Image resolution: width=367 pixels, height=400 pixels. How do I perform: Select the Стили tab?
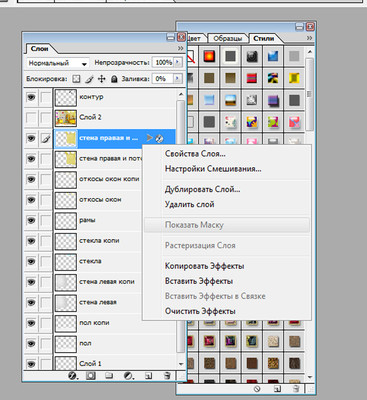point(264,38)
